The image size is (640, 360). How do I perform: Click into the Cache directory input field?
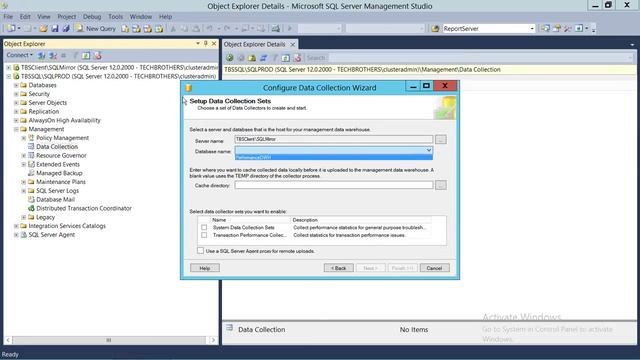coord(333,185)
